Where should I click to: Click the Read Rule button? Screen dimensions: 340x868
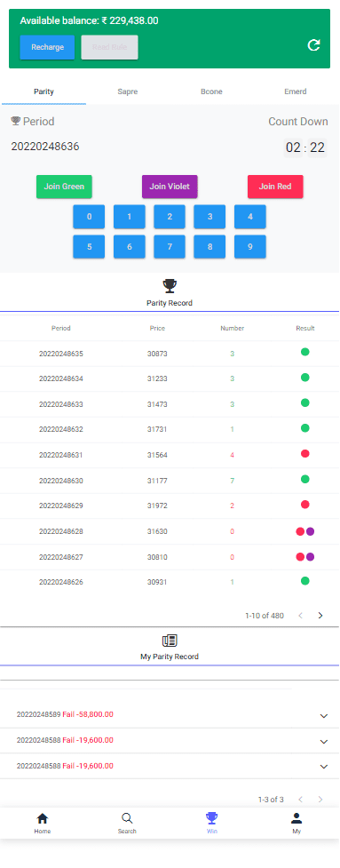[109, 47]
